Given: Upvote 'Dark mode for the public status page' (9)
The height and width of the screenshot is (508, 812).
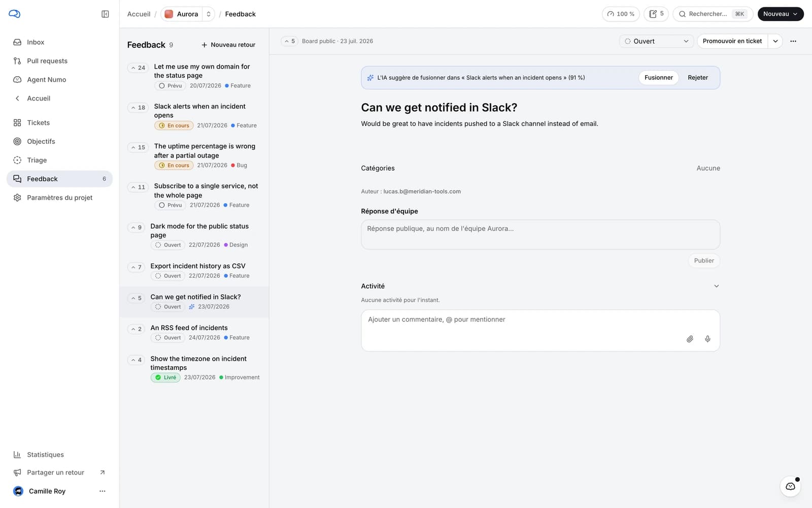Looking at the screenshot, I should 136,228.
